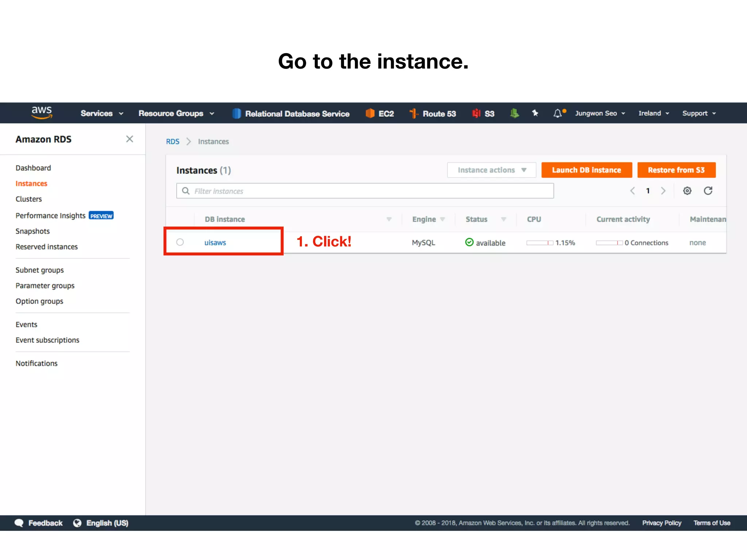Click the green available status icon
747x560 pixels.
tap(469, 242)
